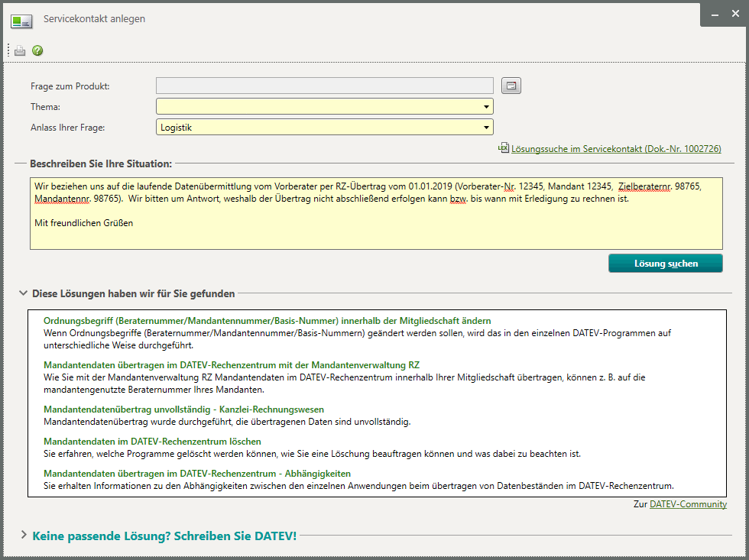Click text 'Sie erhalten Informationen zu den Abhängigkeiten'

pos(146,486)
